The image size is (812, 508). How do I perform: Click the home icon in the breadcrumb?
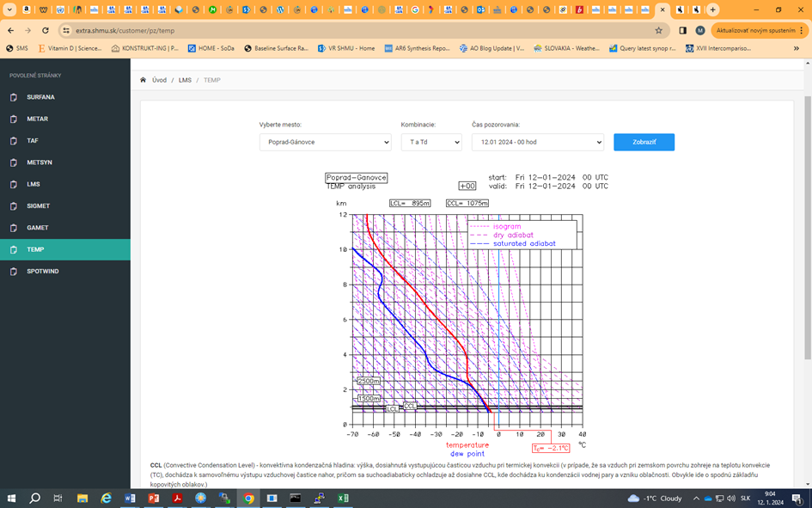coord(143,79)
